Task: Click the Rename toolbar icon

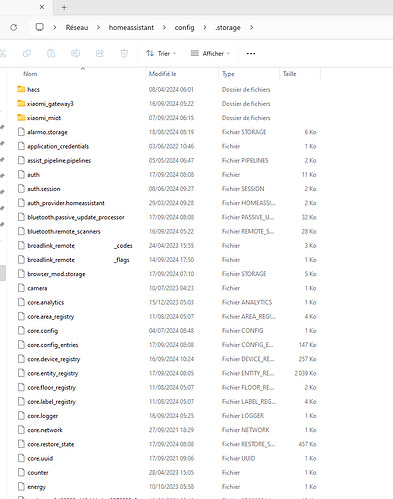Action: coord(75,53)
